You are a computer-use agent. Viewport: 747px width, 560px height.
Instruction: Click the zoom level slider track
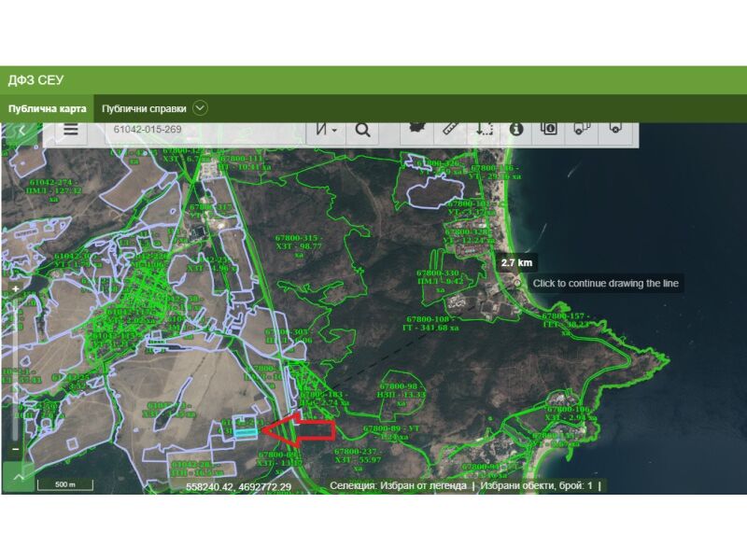pos(15,373)
